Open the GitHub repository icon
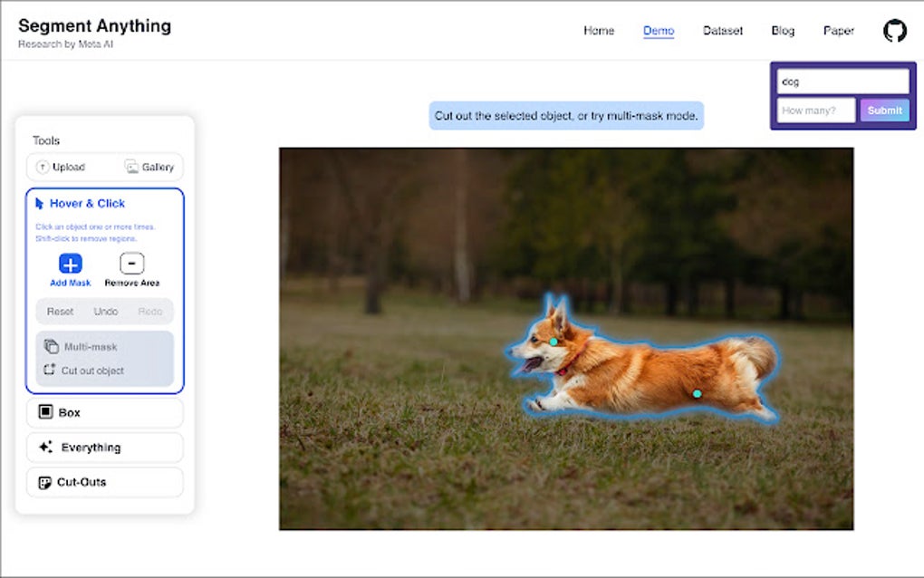The image size is (924, 578). click(894, 31)
